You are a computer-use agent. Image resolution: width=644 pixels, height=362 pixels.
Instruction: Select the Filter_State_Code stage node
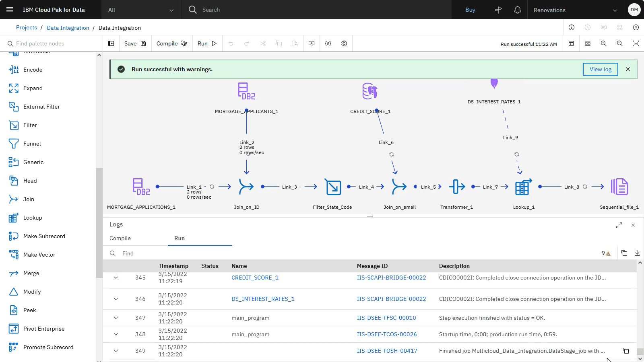pos(333,187)
